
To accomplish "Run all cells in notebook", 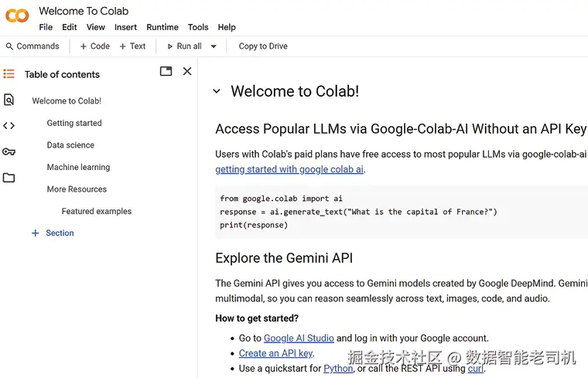I will [184, 46].
